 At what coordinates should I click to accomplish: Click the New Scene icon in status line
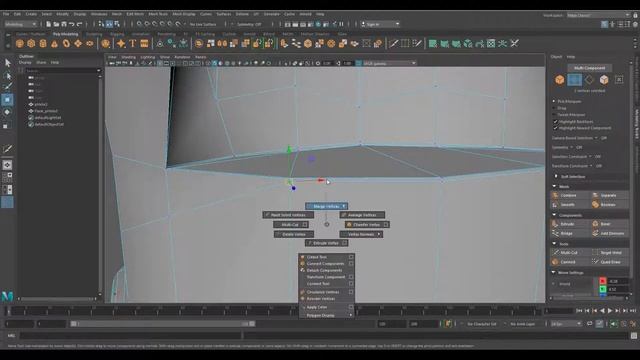coord(48,24)
